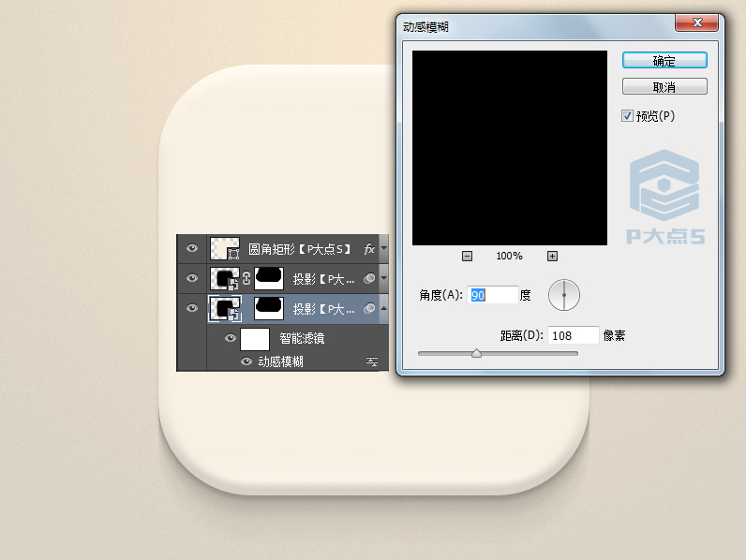Click the angle dial in the dialog
The image size is (746, 560).
tap(564, 295)
